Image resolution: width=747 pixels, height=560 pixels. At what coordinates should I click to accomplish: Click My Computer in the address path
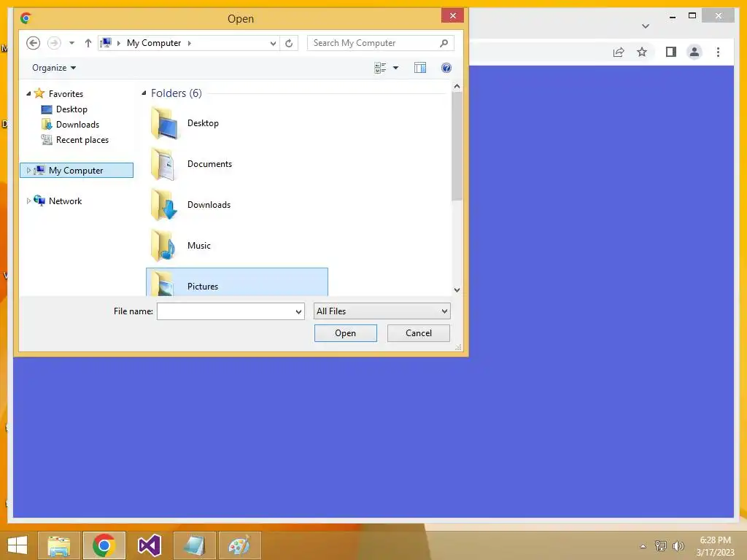(x=154, y=43)
